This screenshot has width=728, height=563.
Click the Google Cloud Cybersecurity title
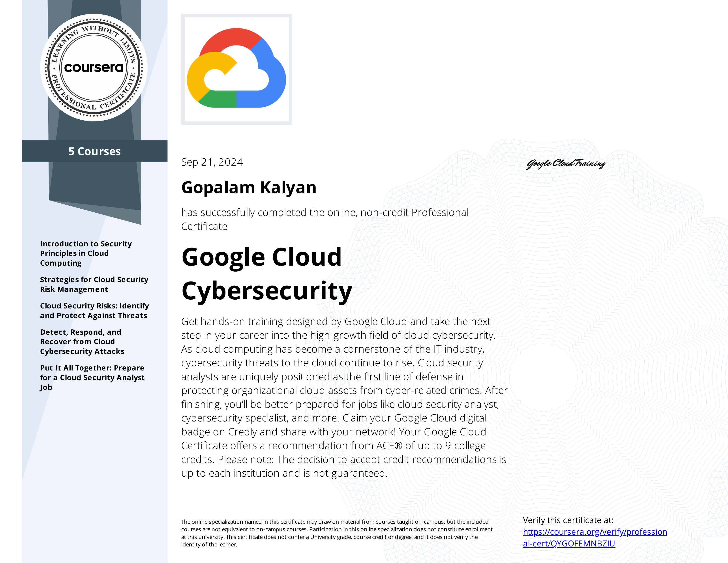(267, 274)
